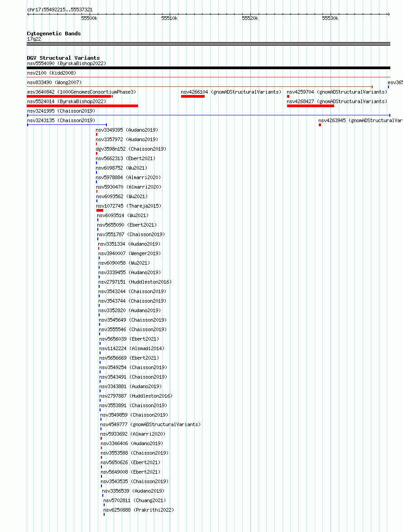Select nsv3549254 (Chaisson2019) variant
This screenshot has width=403, height=532.
(133, 367)
